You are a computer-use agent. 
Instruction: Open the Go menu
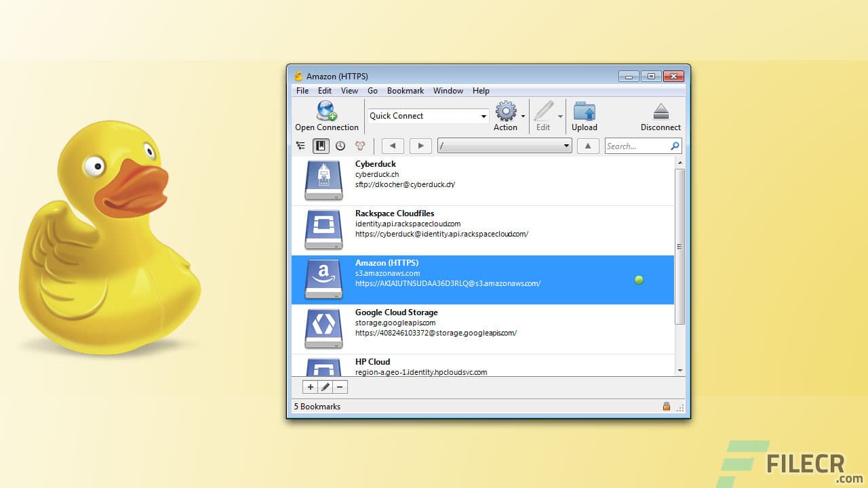372,90
